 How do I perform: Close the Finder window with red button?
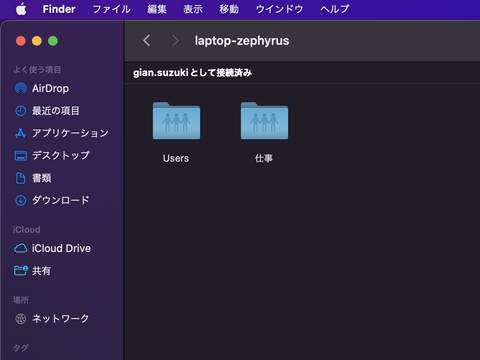21,41
